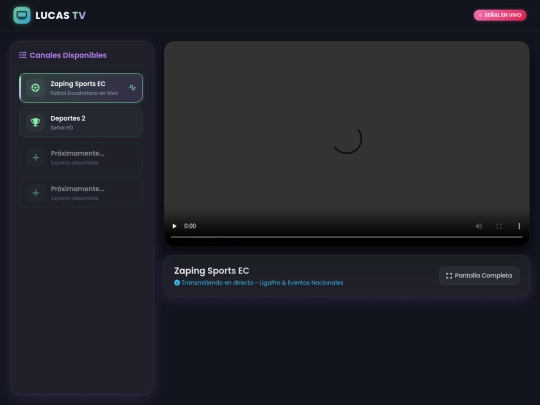Image resolution: width=540 pixels, height=405 pixels.
Task: Click the info icon beside Transmitiendo en directo
Action: [x=177, y=283]
